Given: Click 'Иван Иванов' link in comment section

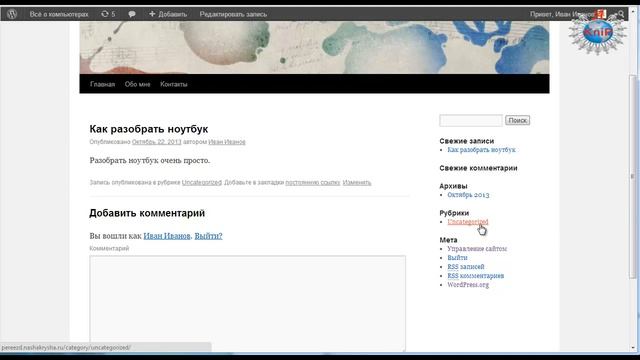Looking at the screenshot, I should (167, 236).
